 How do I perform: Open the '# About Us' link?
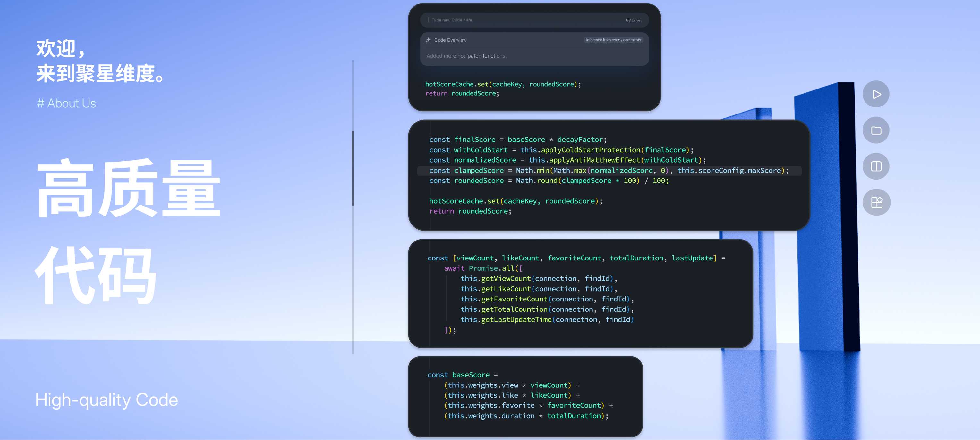click(66, 104)
